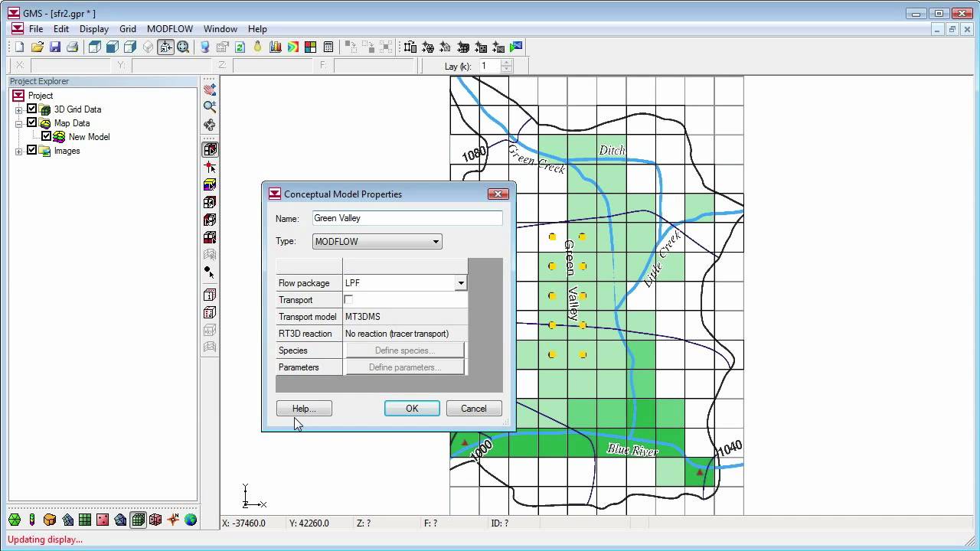The image size is (980, 551).
Task: Click the Define species... button
Action: pos(405,350)
